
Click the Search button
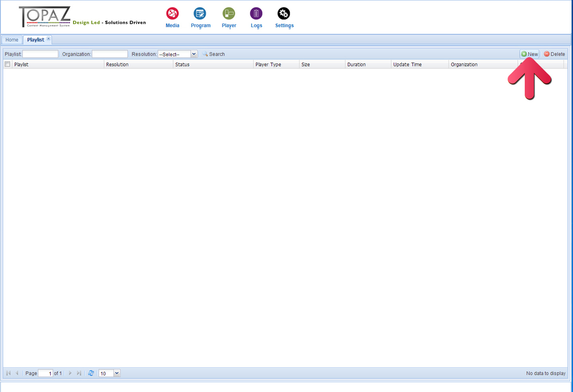[214, 54]
